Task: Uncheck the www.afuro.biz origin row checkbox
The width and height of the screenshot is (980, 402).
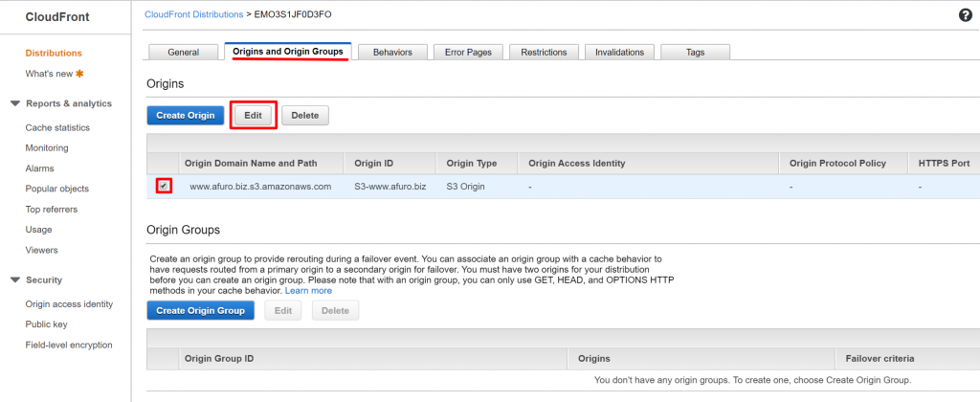Action: [x=163, y=186]
